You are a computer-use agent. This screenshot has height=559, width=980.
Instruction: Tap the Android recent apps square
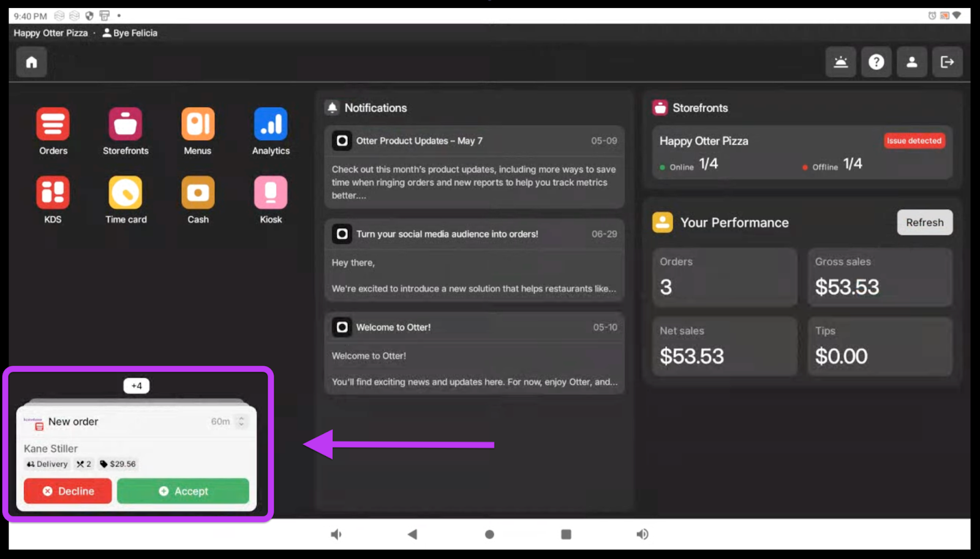(566, 534)
